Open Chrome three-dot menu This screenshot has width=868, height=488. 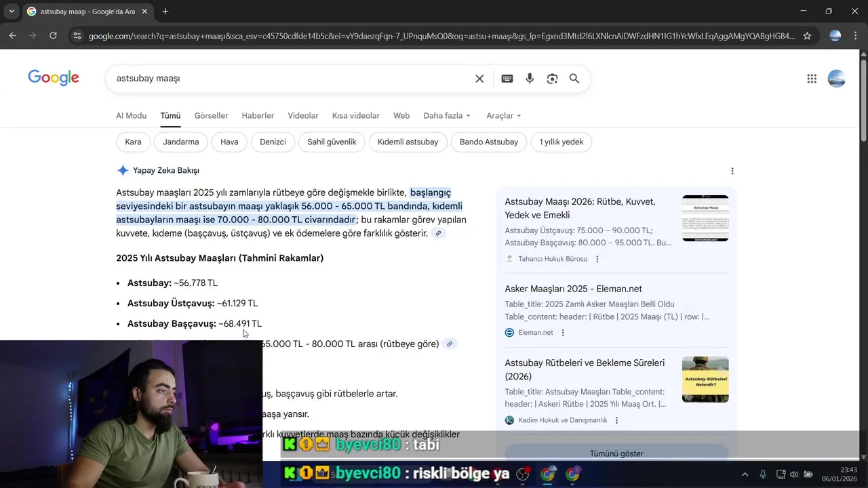[856, 36]
